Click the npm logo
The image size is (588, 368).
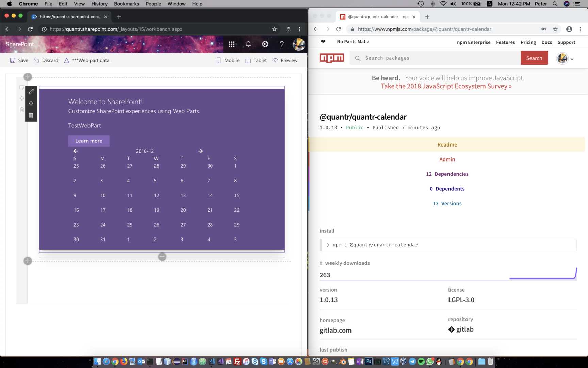[x=332, y=58]
